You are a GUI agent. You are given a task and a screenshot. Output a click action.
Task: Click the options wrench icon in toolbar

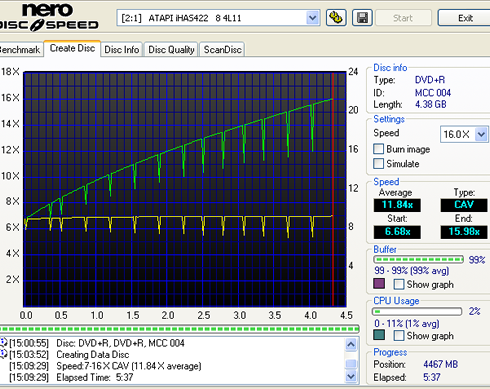[x=336, y=18]
